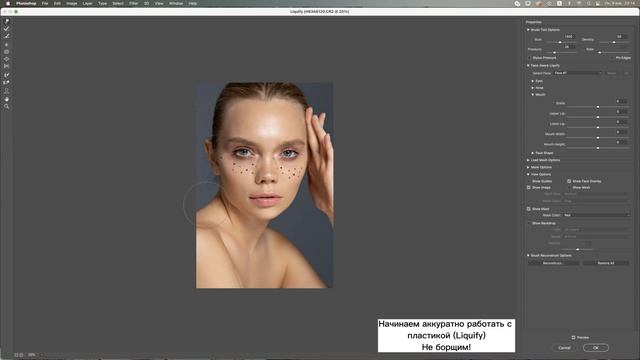Select the Bloat tool
The height and width of the screenshot is (360, 640).
tap(7, 59)
